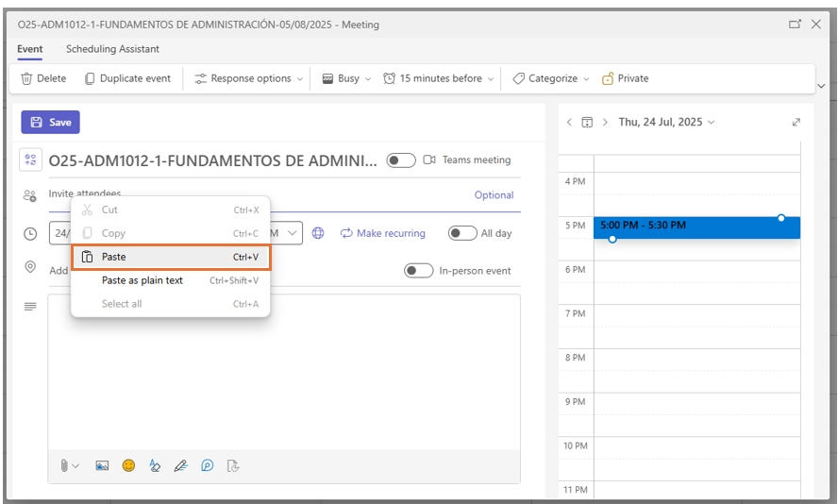Click the description lines icon
Screen dimensions: 838x504
pos(30,307)
